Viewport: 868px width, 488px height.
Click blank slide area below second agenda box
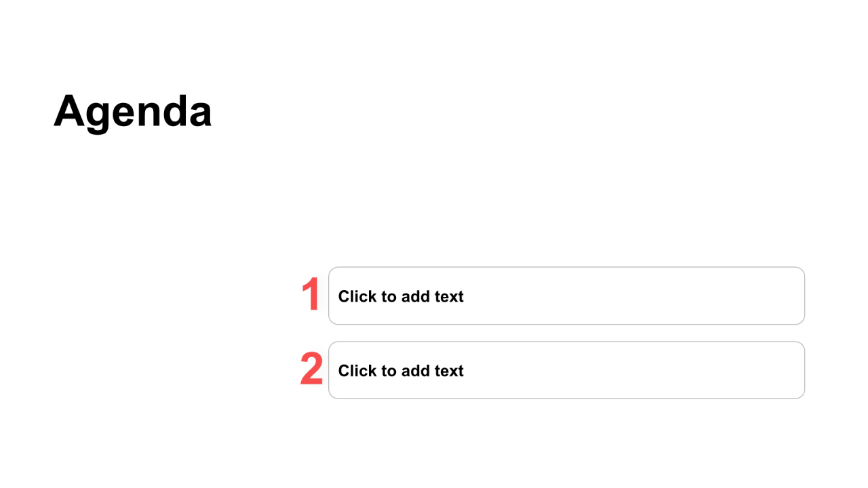[x=566, y=441]
